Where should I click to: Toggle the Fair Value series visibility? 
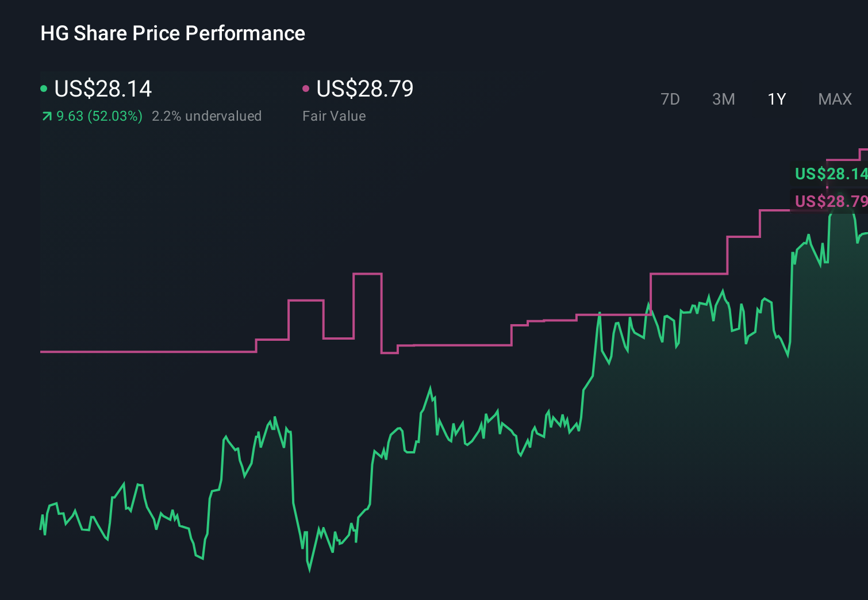tap(306, 89)
